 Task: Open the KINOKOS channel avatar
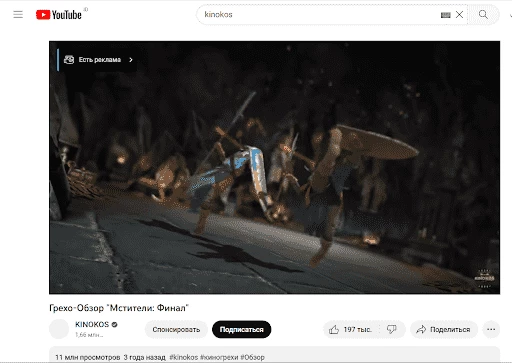click(59, 329)
